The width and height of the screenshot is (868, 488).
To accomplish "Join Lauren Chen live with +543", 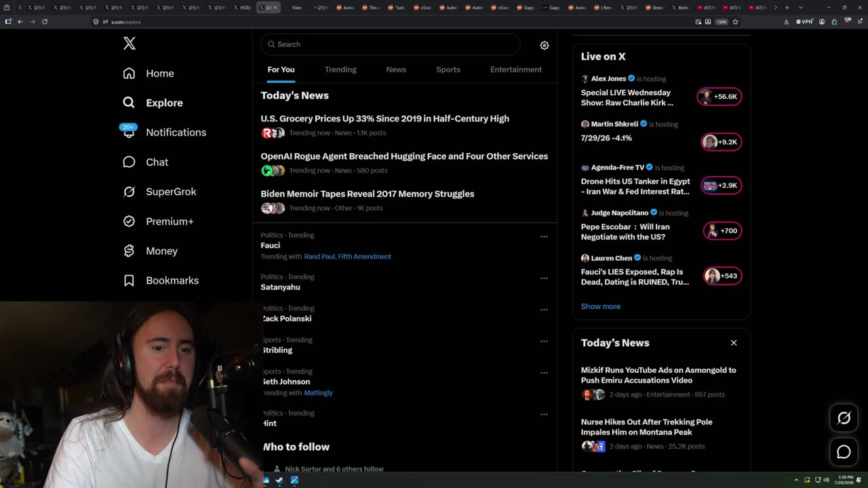I will (x=722, y=276).
